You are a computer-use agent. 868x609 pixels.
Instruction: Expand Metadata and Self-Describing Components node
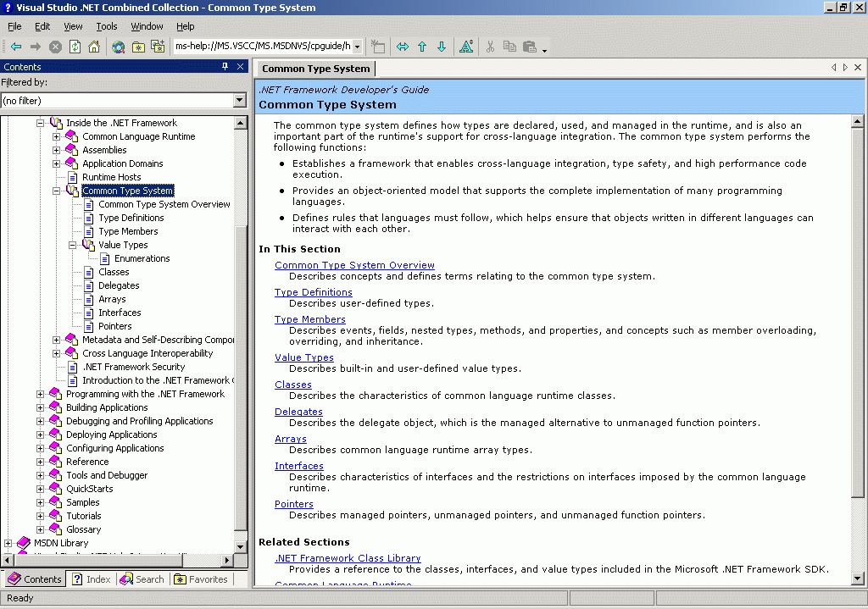click(57, 340)
